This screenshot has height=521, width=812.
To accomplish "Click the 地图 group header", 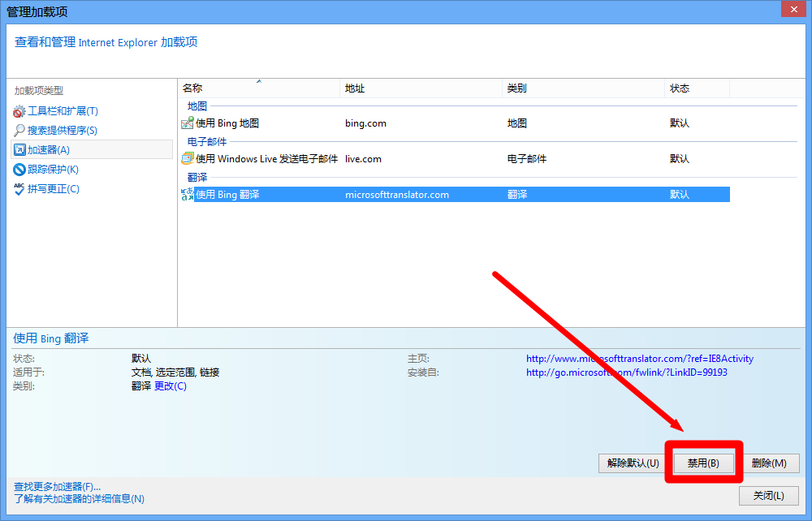I will [x=197, y=106].
